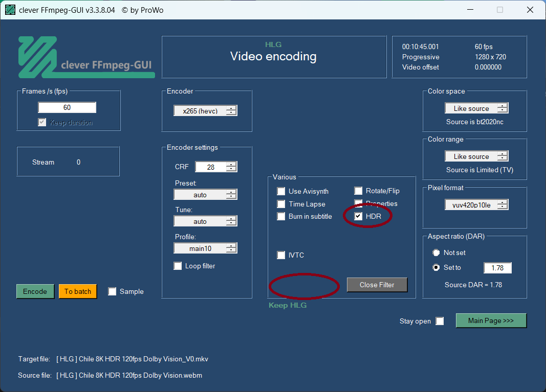The width and height of the screenshot is (546, 392).
Task: Go to Main Page >>> button
Action: [x=491, y=320]
